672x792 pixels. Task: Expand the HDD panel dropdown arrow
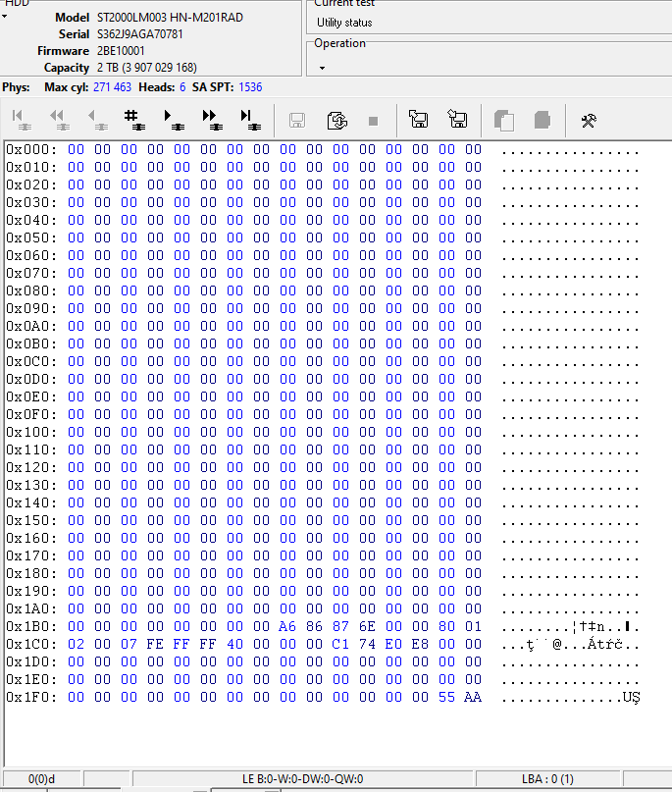(x=4, y=17)
